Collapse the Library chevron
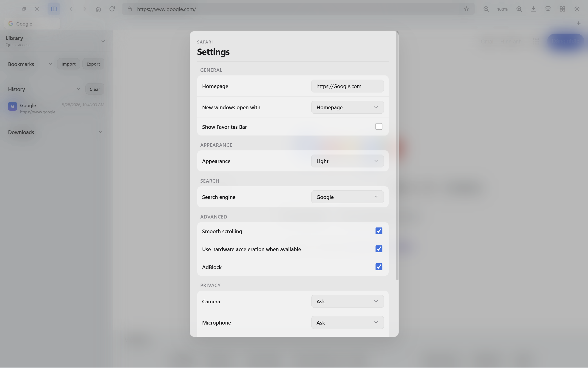Screen dimensions: 588x368 [103, 41]
